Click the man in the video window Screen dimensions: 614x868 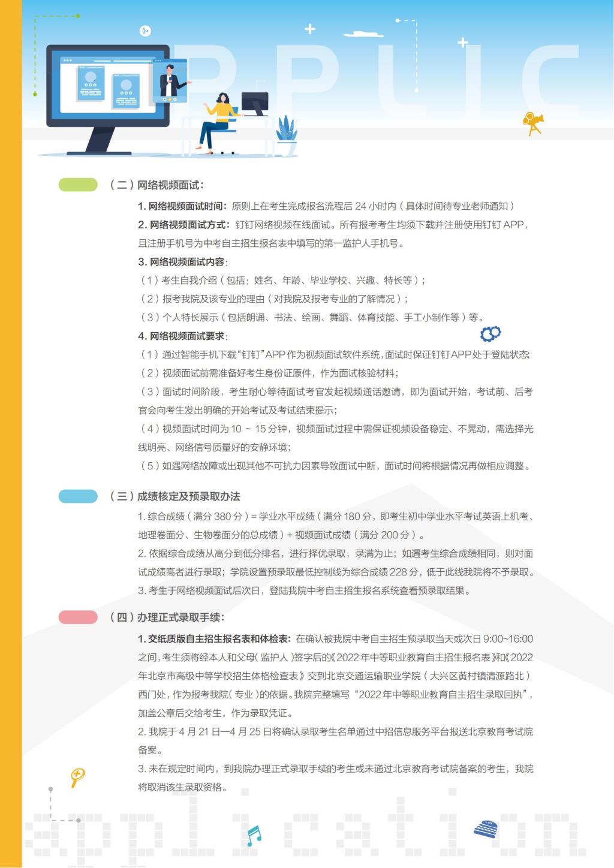170,82
